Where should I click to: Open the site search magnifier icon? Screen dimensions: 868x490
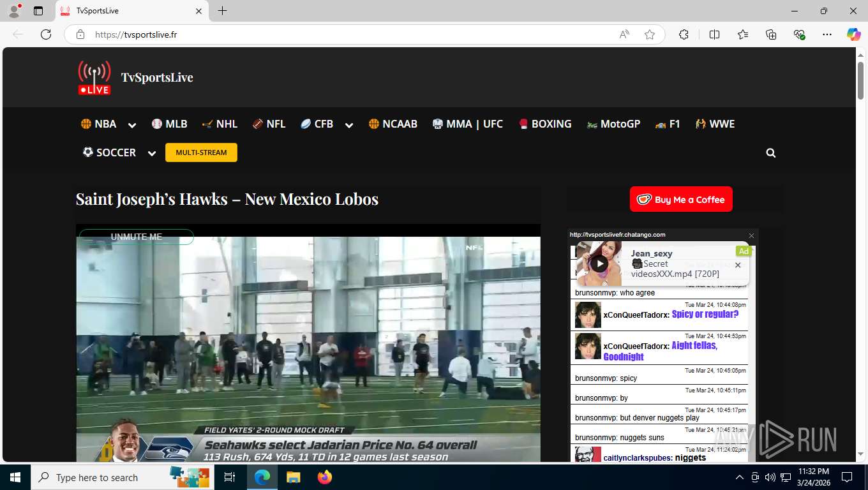[x=771, y=153]
